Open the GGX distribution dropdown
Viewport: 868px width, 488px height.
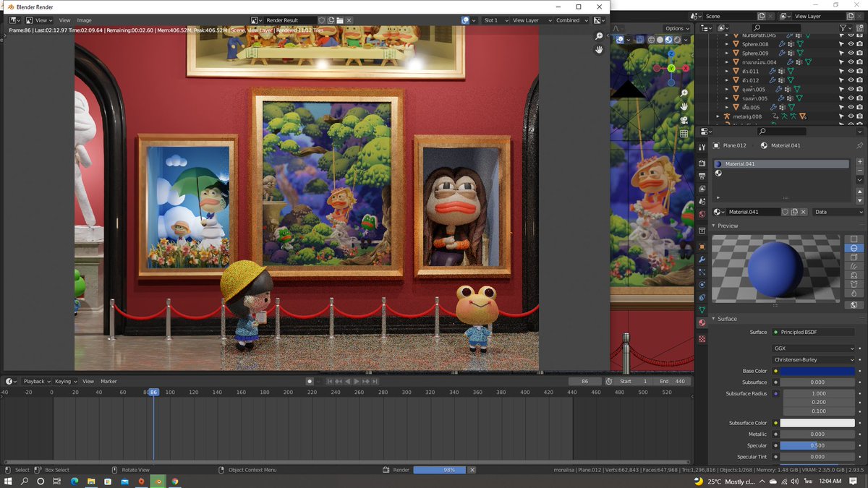[x=814, y=348]
